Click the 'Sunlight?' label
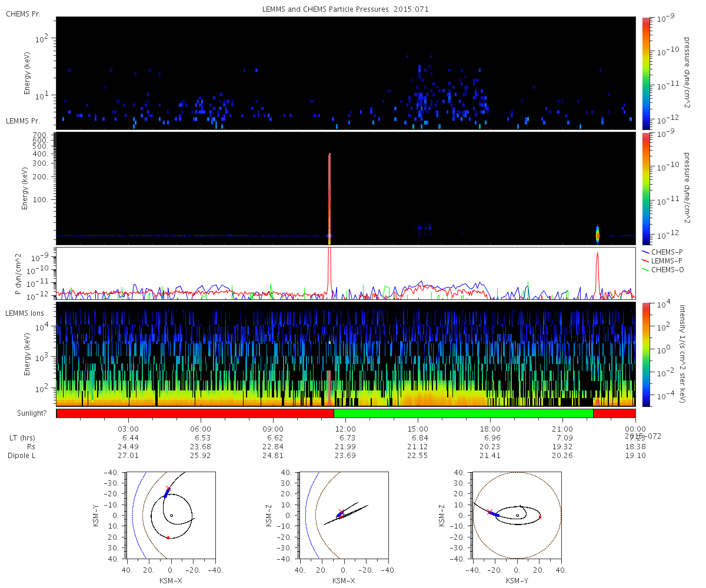706x588 pixels. coord(30,413)
